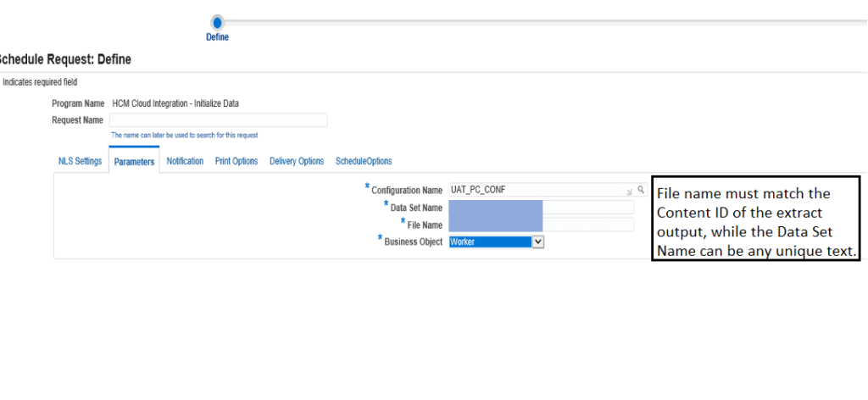Click the Business Object dropdown arrow
Viewport: 868px width, 400px height.
pyautogui.click(x=538, y=242)
